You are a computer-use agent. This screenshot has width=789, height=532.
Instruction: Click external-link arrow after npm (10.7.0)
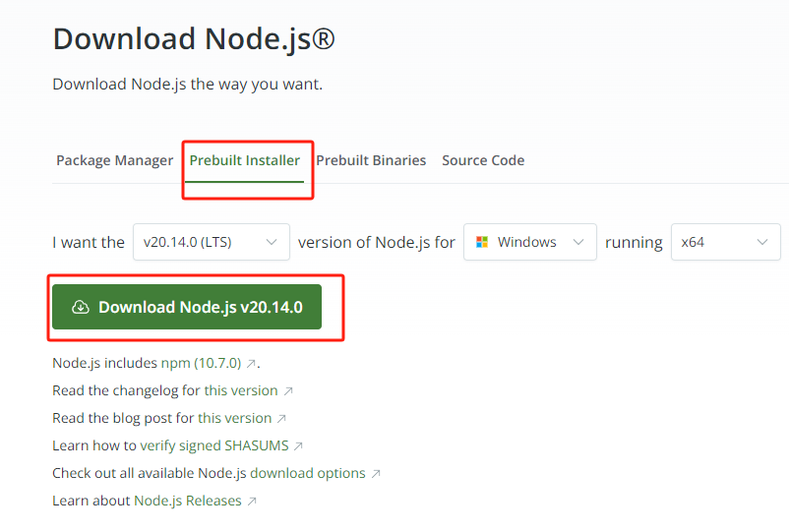coord(252,364)
